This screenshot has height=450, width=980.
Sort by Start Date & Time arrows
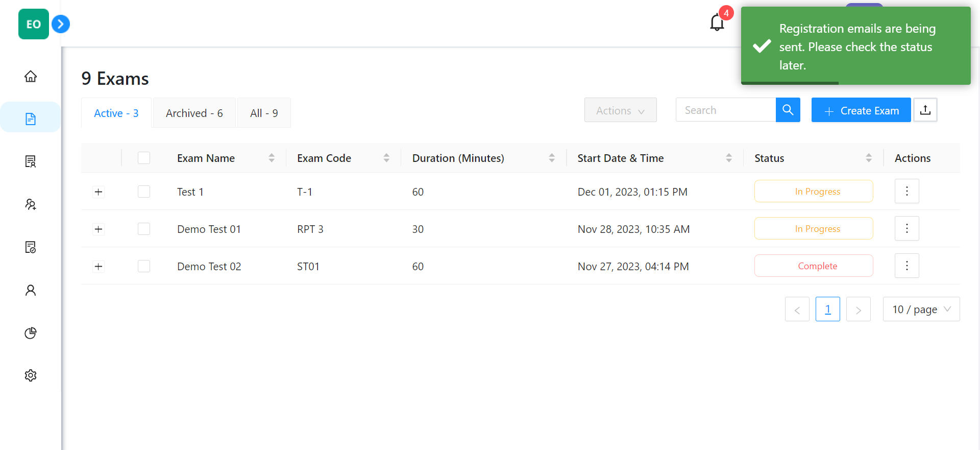coord(729,158)
